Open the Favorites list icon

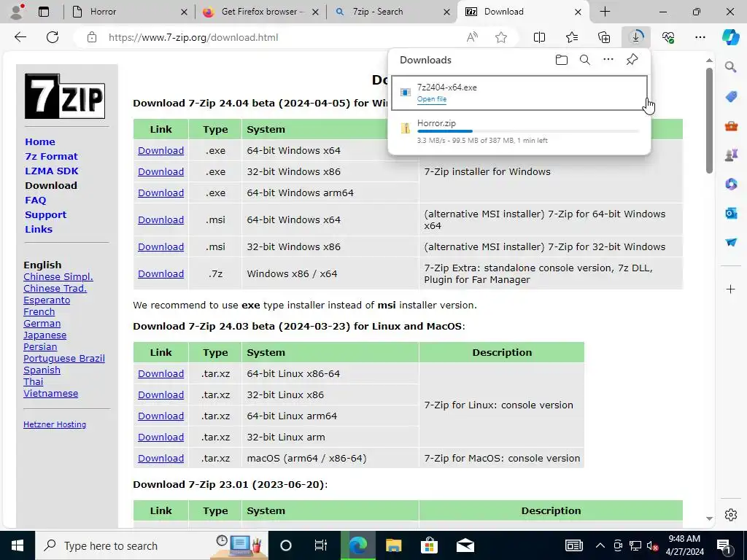[x=572, y=37]
